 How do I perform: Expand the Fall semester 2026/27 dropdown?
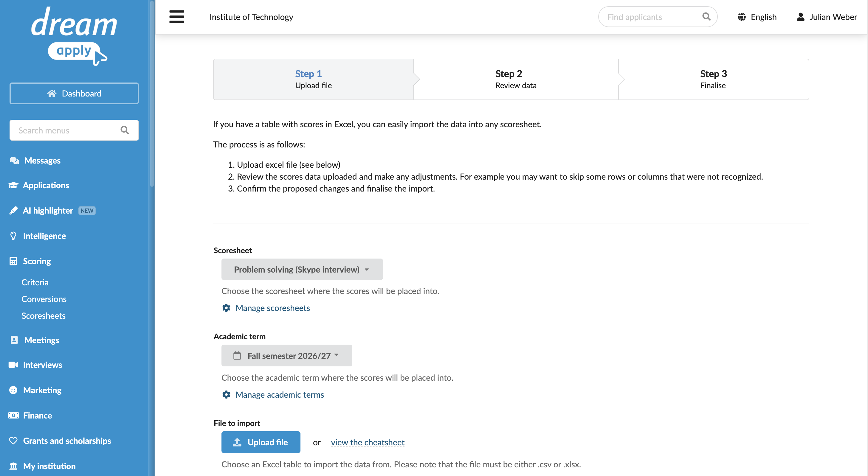[287, 355]
